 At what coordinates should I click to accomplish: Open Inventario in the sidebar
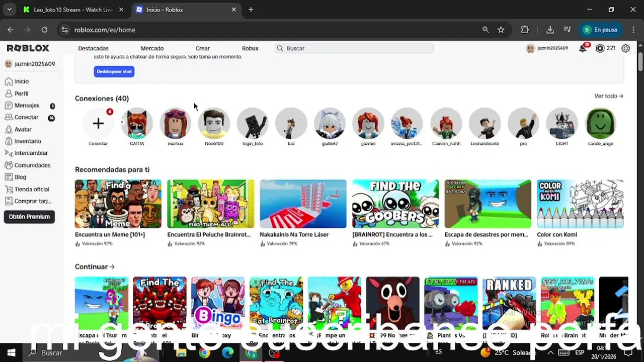click(23, 141)
